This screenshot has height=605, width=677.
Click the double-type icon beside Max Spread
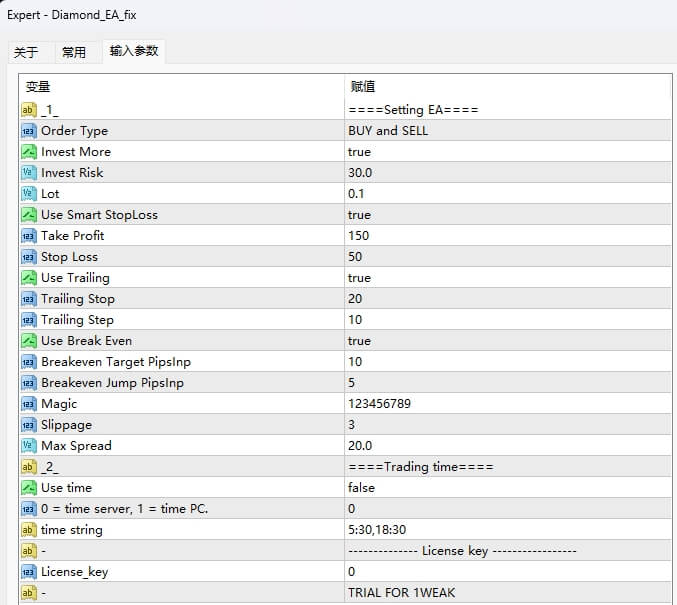tap(28, 446)
